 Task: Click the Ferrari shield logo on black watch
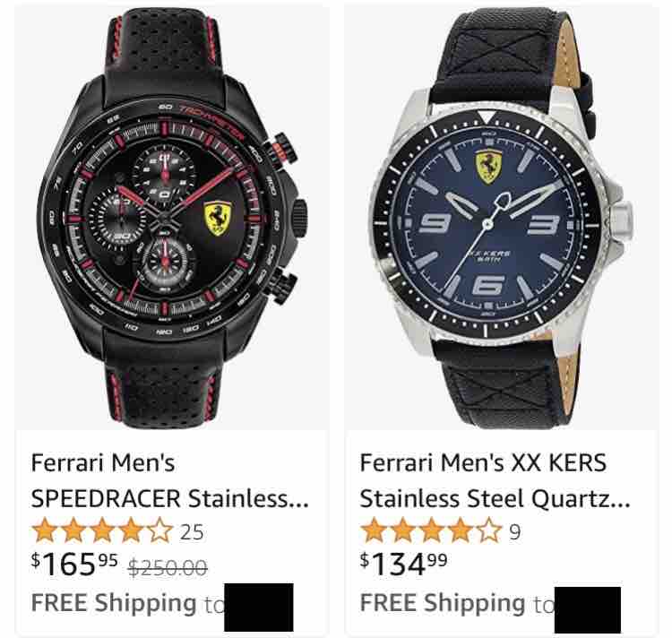(218, 218)
